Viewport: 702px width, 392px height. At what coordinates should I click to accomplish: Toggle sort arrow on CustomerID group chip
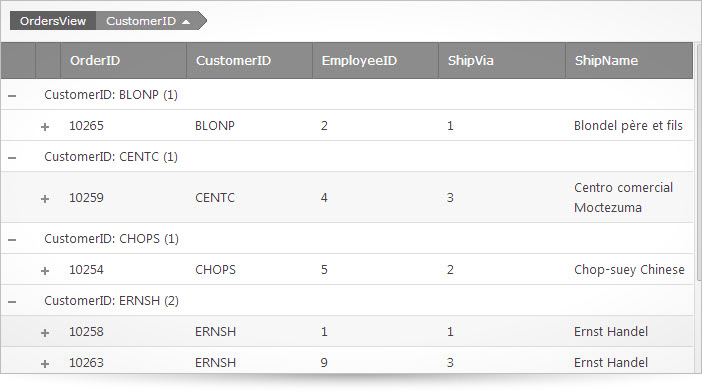[x=186, y=22]
